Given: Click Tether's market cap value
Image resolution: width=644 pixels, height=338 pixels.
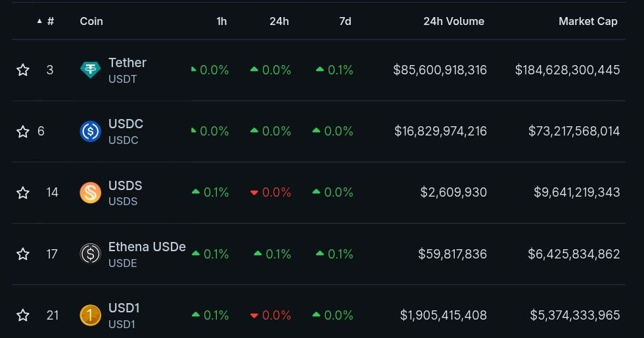Looking at the screenshot, I should coord(567,70).
